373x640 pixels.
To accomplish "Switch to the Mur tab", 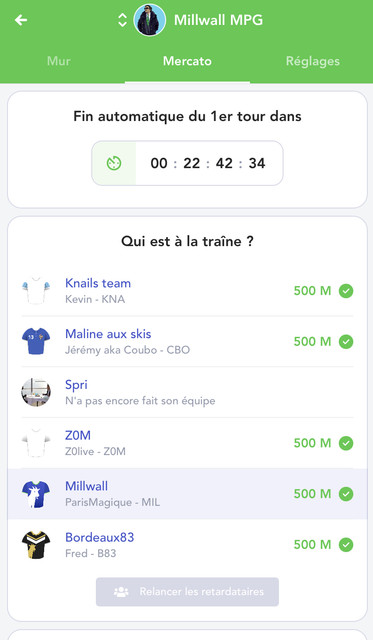I will 59,61.
